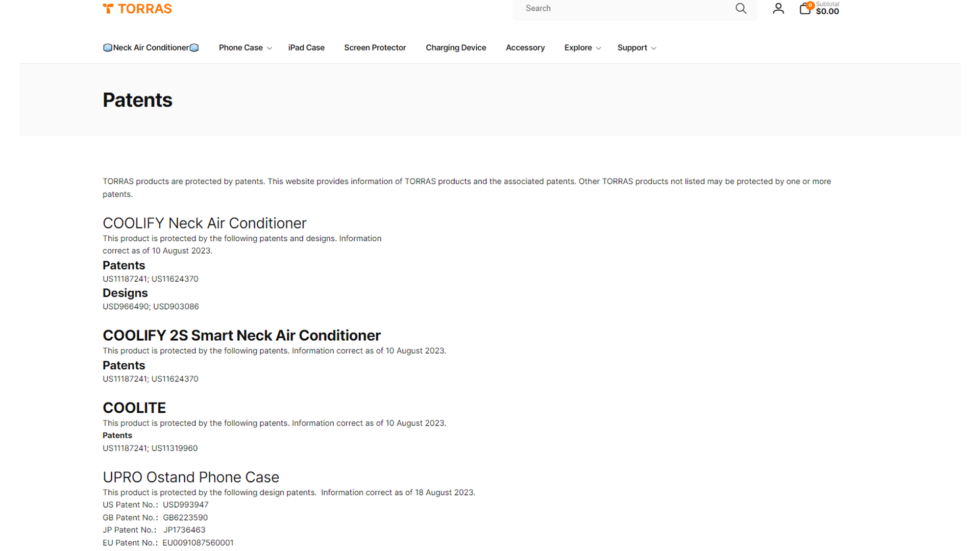Viewport: 980px width, 551px height.
Task: Expand the Support dropdown
Action: (x=636, y=47)
